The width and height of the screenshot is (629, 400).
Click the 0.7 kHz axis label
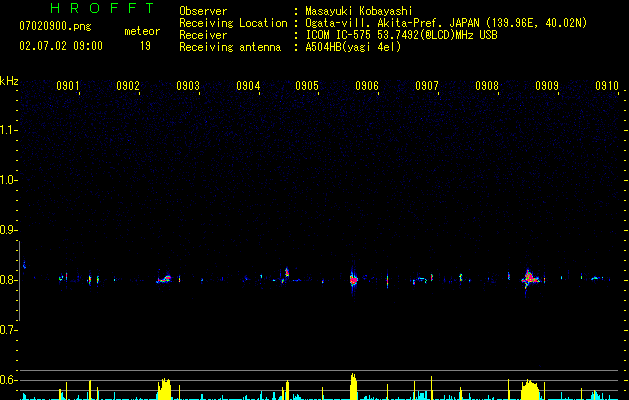[9, 330]
